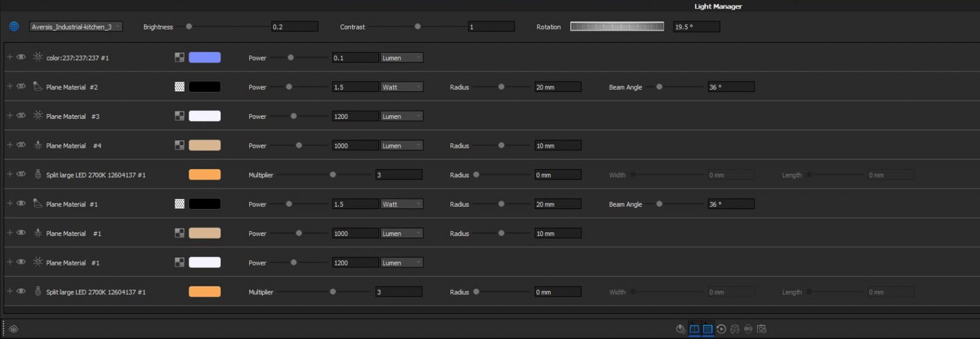
Task: Toggle the open-book panel icon in bottom toolbar
Action: 695,329
